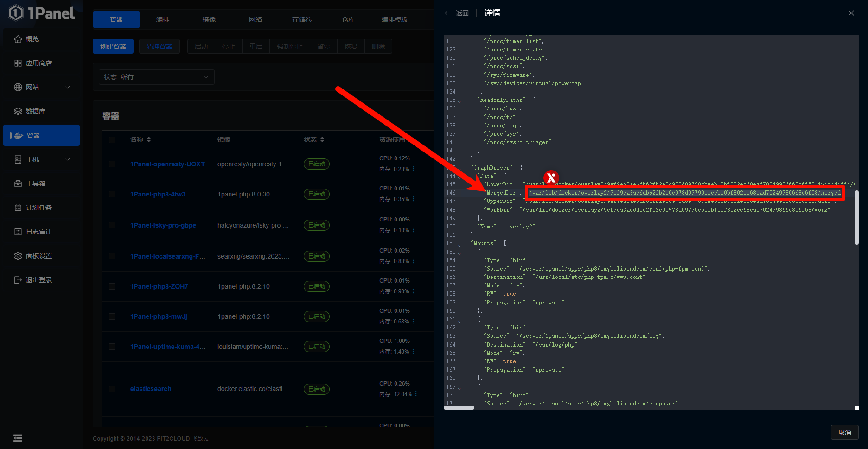Image resolution: width=868 pixels, height=449 pixels.
Task: Toggle the select-all checkbox in table header
Action: (x=112, y=139)
